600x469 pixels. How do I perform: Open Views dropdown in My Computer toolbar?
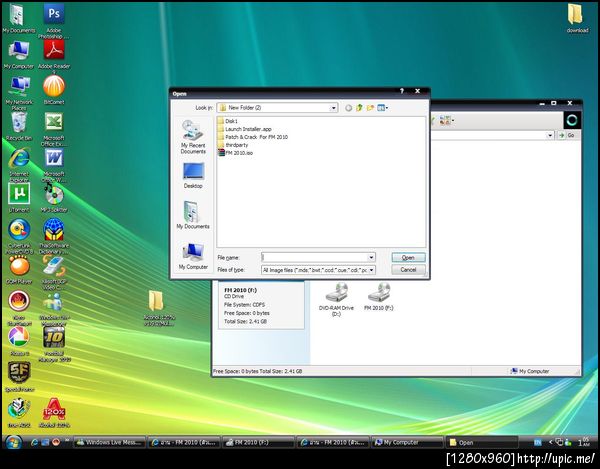446,121
